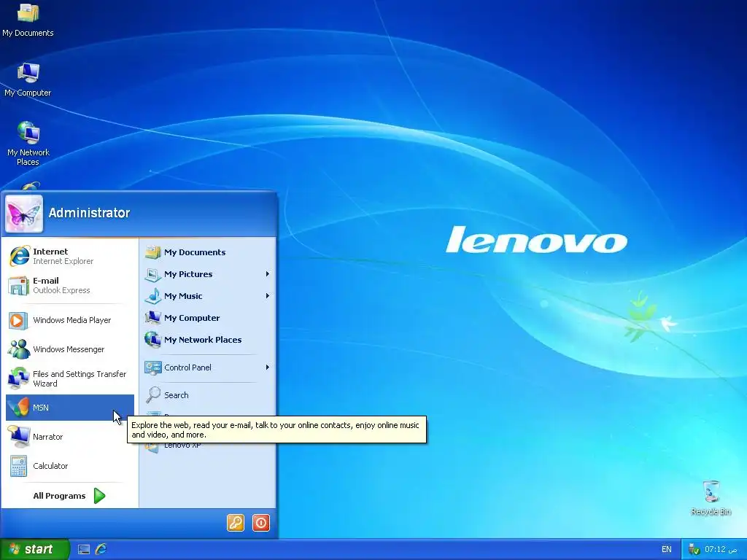
Task: Click the My Music note icon
Action: pos(153,296)
